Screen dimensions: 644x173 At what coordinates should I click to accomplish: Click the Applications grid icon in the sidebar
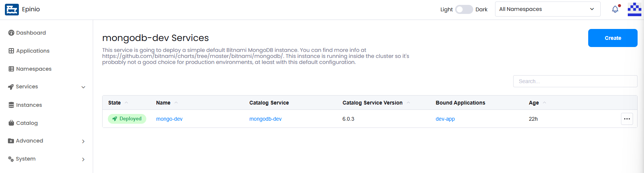tap(11, 51)
